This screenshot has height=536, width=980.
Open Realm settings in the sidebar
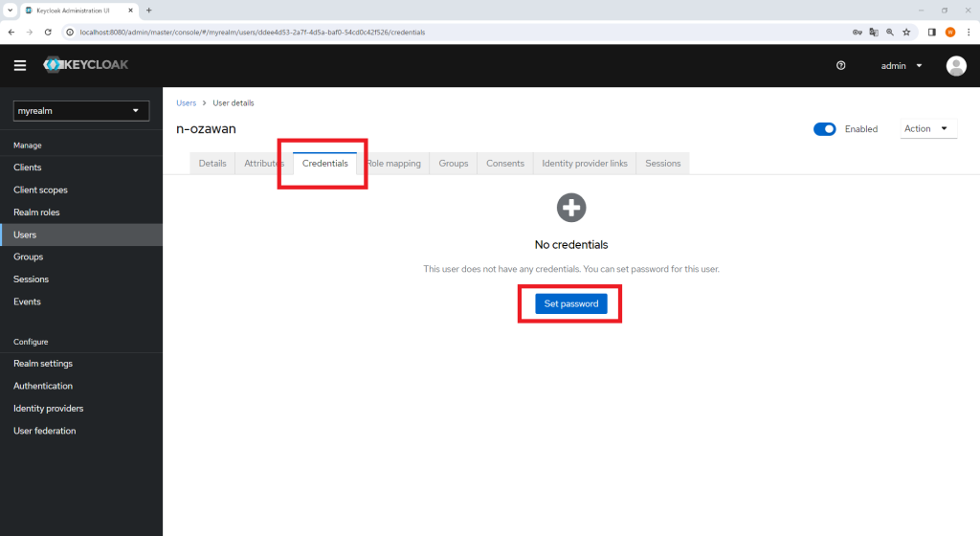(x=81, y=364)
